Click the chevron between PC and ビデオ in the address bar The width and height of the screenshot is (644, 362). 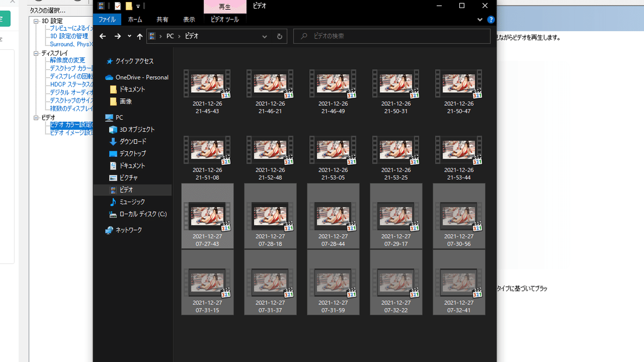[x=179, y=36]
